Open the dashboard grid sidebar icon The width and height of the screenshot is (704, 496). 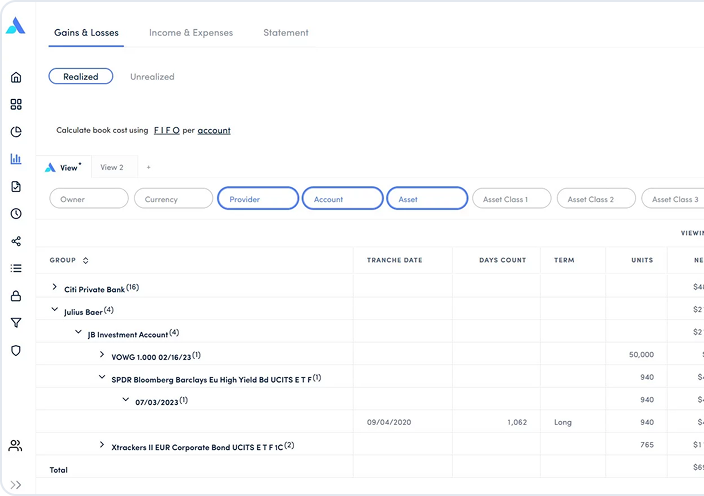[x=16, y=105]
